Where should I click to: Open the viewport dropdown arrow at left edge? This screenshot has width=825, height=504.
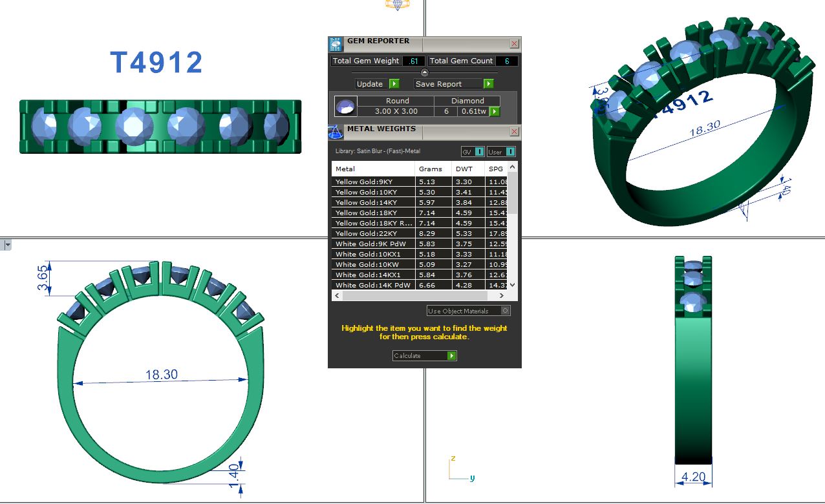8,245
